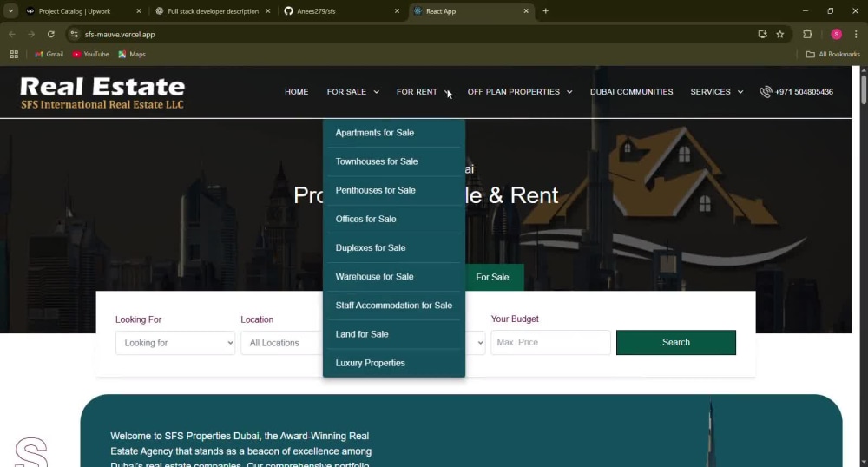Go forward in browser history
Screen dimensions: 868x467
click(x=31, y=35)
